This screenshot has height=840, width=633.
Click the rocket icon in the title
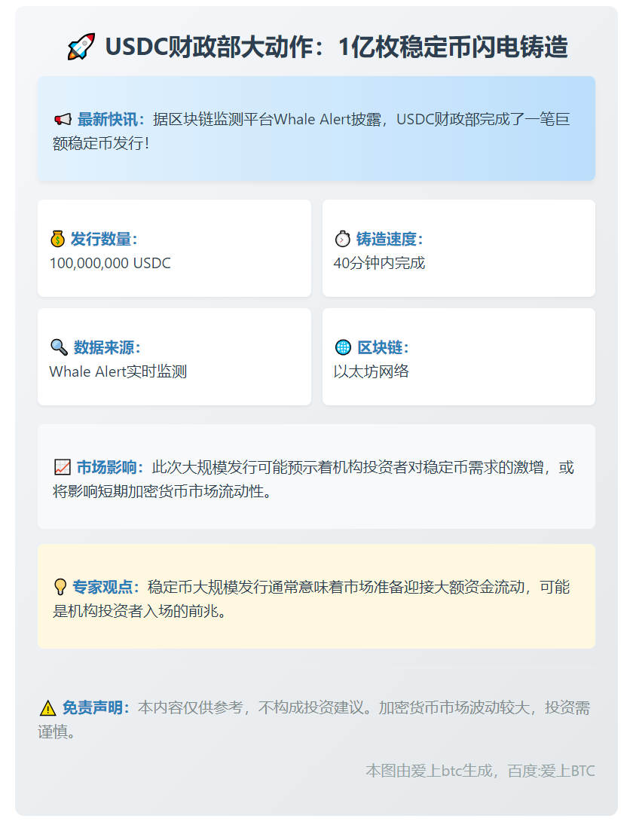point(81,47)
